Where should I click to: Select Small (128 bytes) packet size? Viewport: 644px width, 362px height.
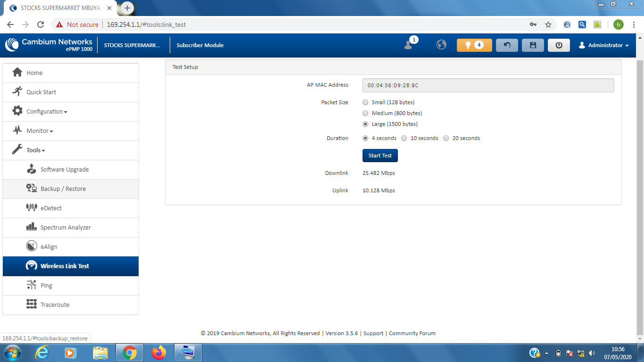click(x=365, y=102)
